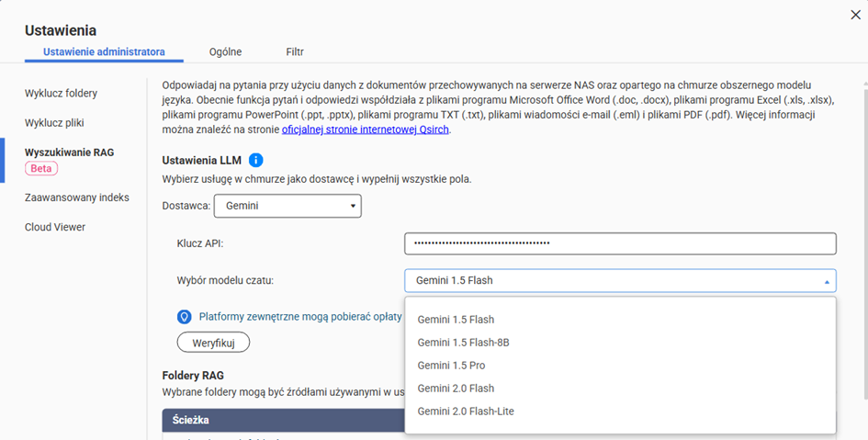Go to Wyklucz foldery in sidebar
Image resolution: width=868 pixels, height=440 pixels.
point(61,93)
